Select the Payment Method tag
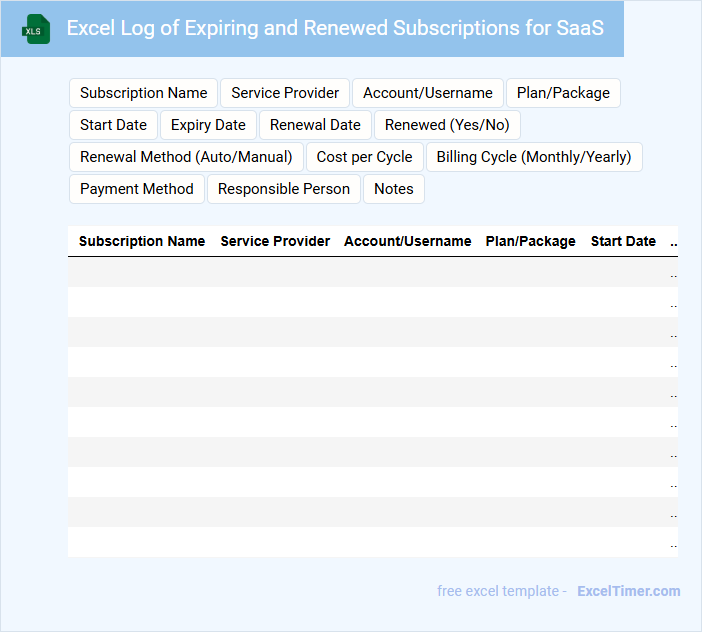 (137, 189)
